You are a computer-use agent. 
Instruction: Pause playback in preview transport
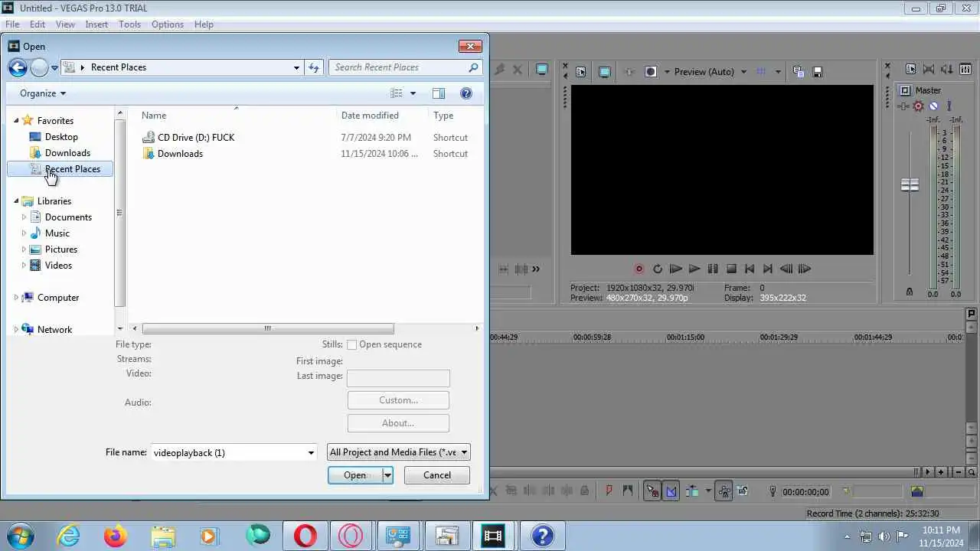click(x=713, y=269)
